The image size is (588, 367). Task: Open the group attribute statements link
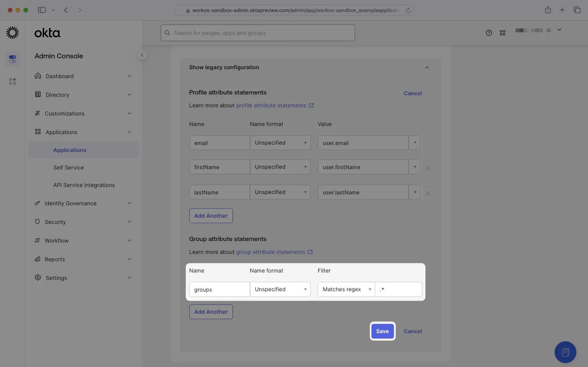(x=274, y=252)
